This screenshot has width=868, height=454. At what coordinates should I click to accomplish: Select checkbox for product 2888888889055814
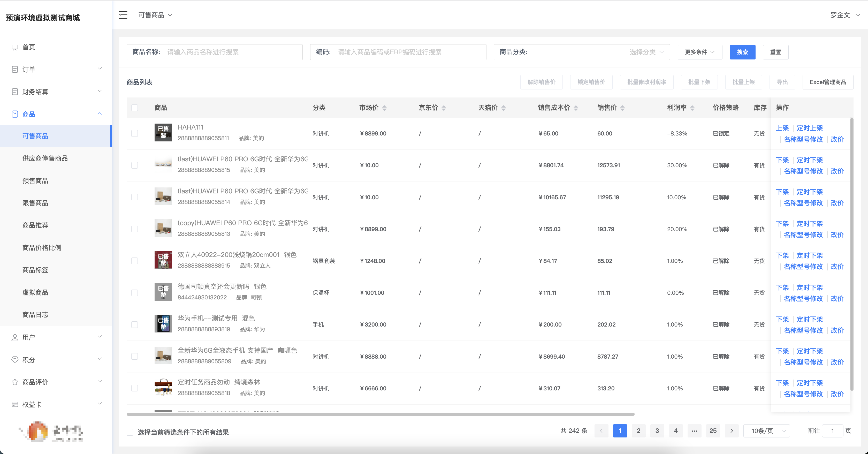tap(134, 197)
